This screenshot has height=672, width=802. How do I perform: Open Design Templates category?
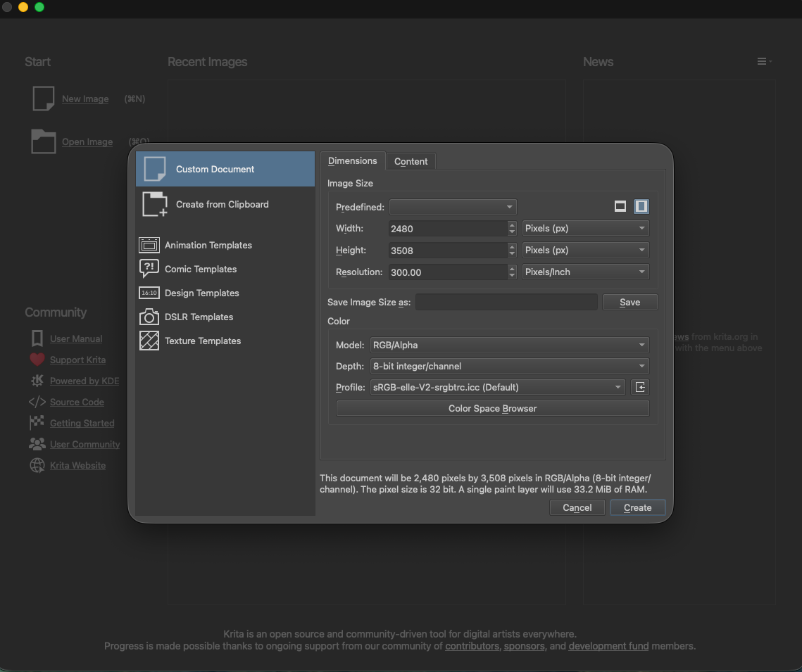(225, 293)
